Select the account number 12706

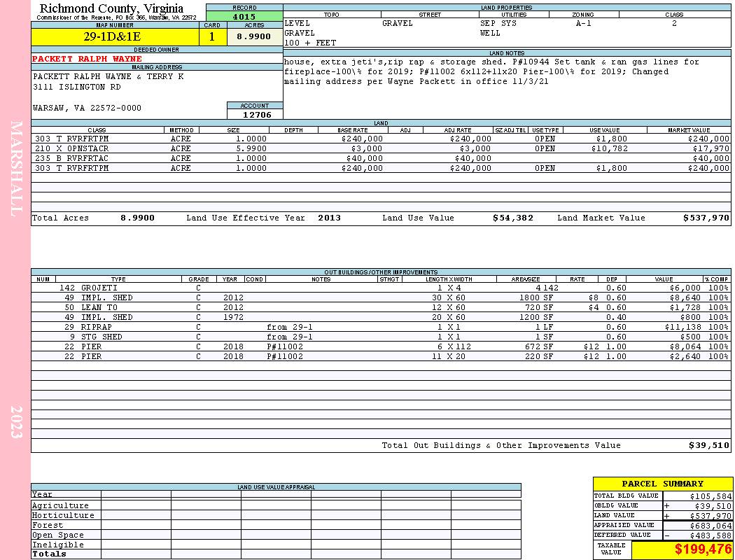click(x=257, y=115)
